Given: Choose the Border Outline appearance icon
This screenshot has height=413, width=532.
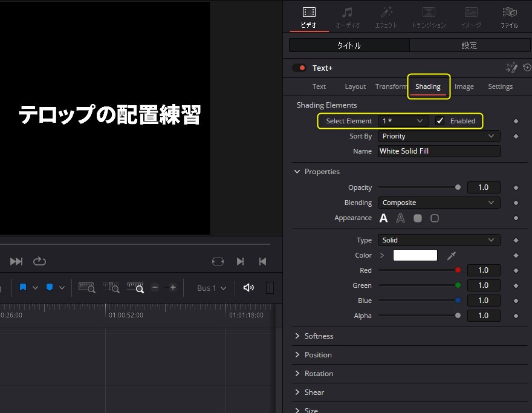Looking at the screenshot, I should (x=435, y=218).
